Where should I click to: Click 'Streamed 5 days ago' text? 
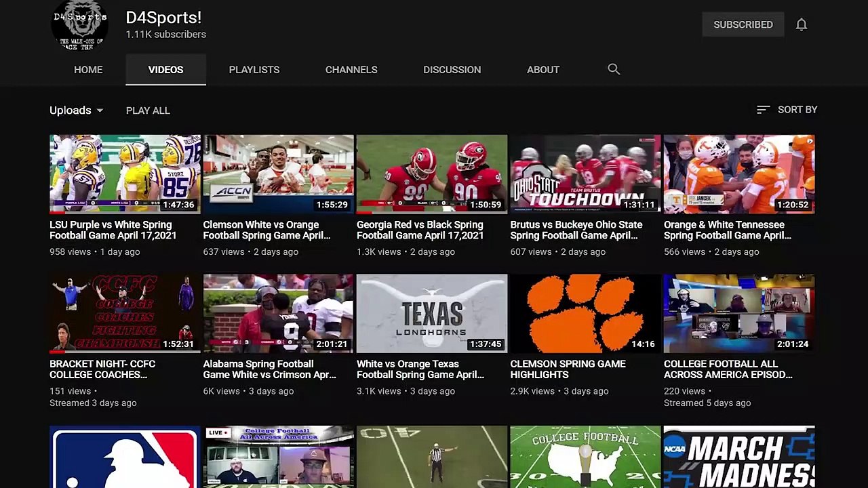click(707, 403)
